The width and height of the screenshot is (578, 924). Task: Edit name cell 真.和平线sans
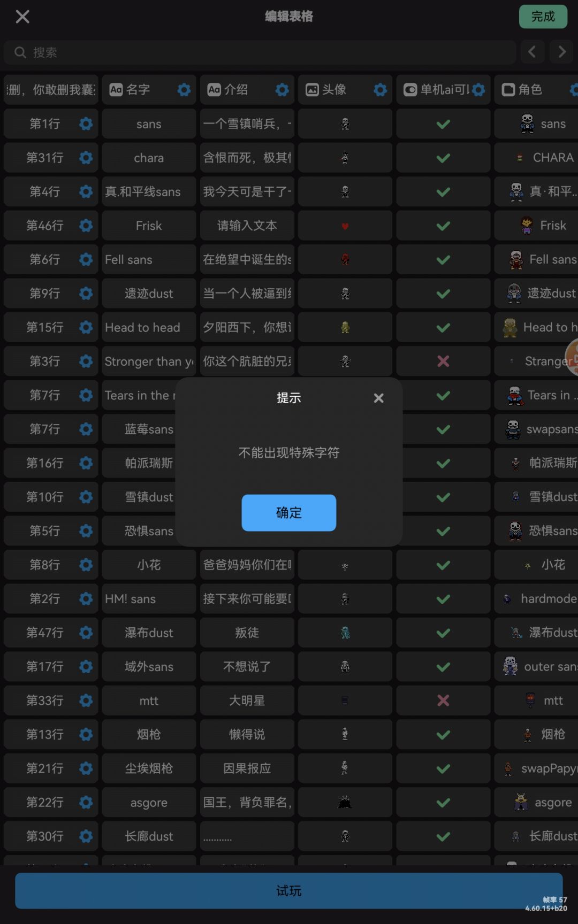pos(149,191)
